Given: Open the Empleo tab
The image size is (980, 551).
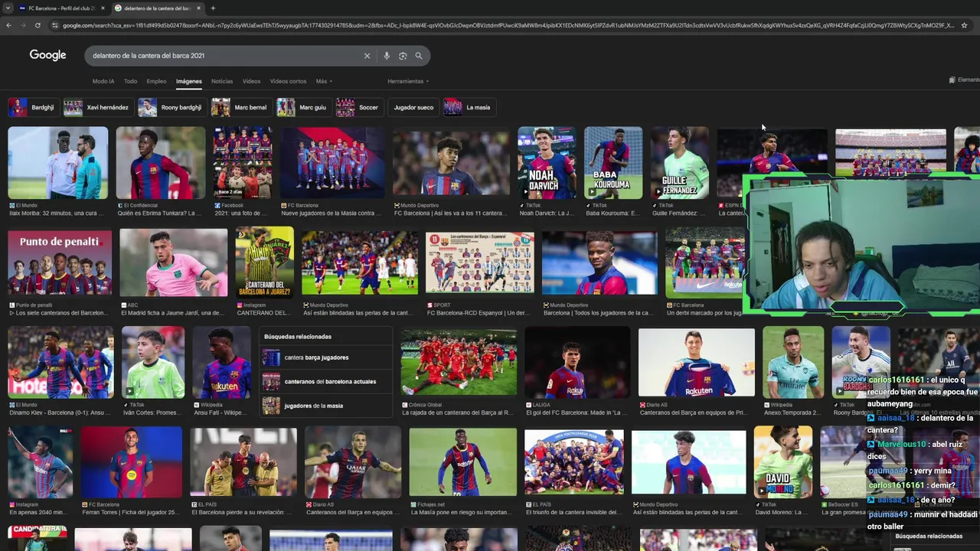Looking at the screenshot, I should 156,81.
